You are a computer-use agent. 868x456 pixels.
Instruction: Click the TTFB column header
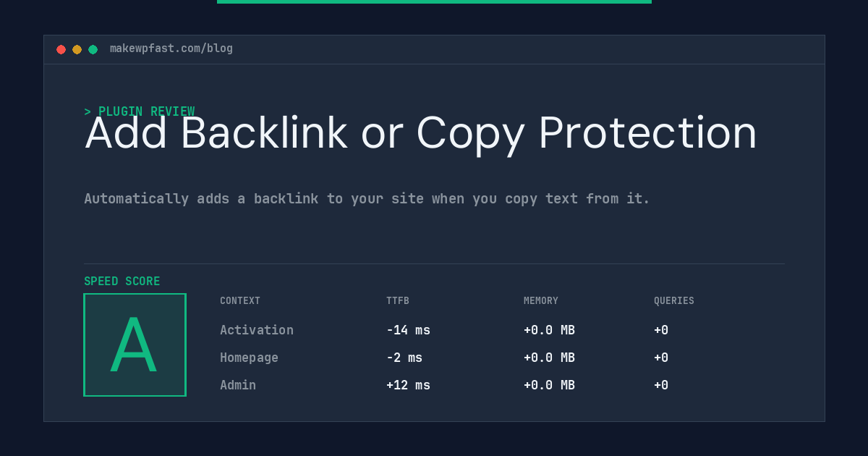(398, 300)
